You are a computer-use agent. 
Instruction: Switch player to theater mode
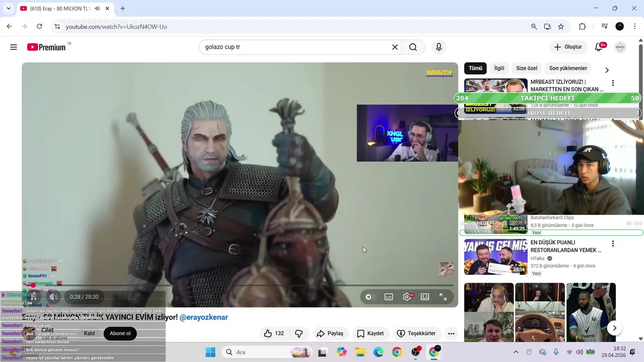click(x=425, y=297)
